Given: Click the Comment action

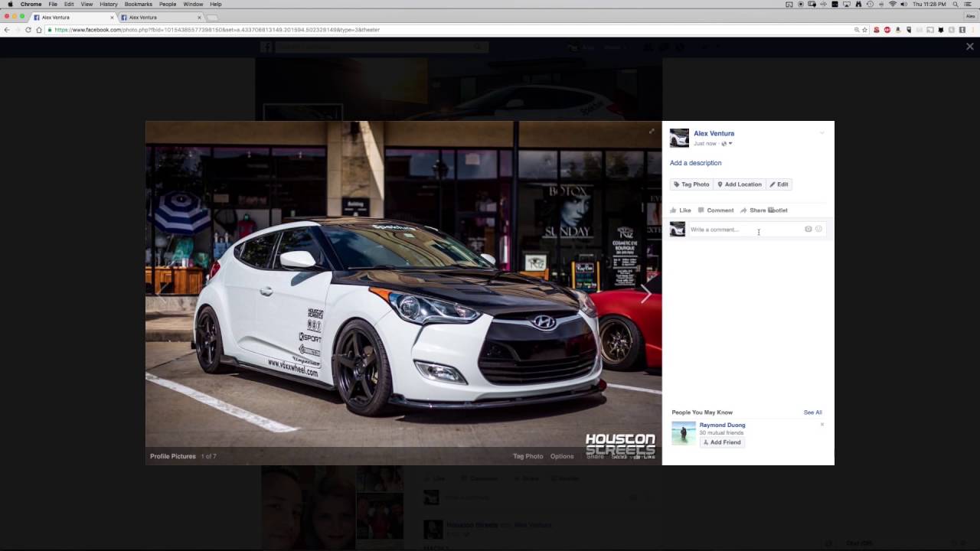Looking at the screenshot, I should [716, 210].
